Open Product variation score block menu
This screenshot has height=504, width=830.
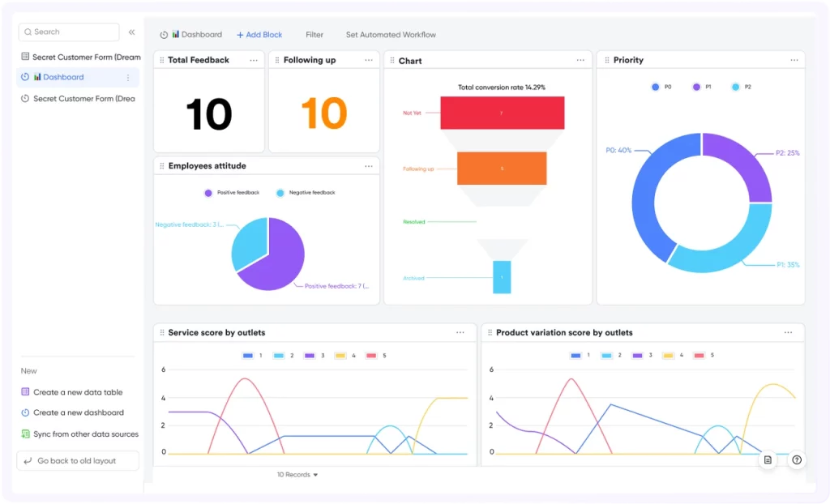pos(788,332)
